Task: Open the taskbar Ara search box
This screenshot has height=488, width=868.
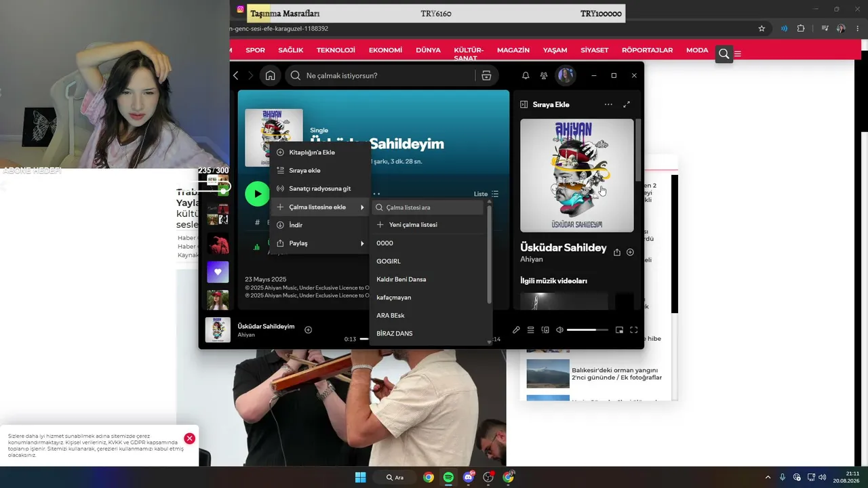Action: point(395,477)
